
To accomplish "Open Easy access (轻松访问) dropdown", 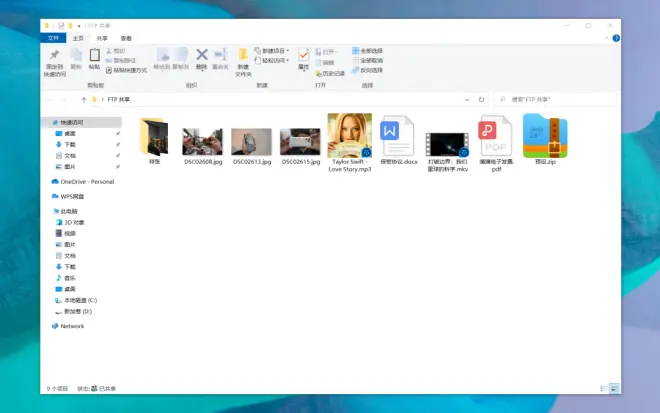I will tap(272, 61).
